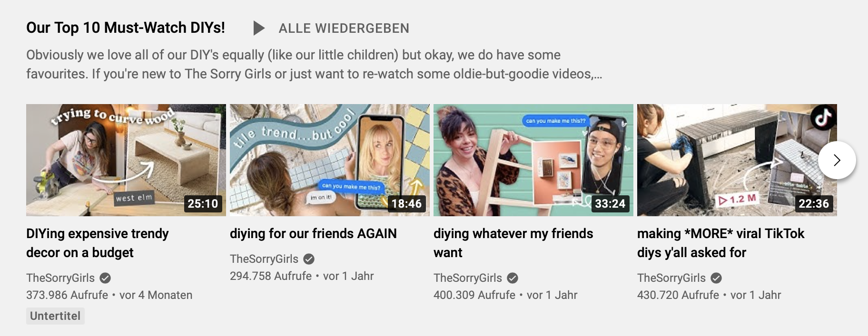Click the 18:46 duration badge
The width and height of the screenshot is (868, 336).
point(406,204)
